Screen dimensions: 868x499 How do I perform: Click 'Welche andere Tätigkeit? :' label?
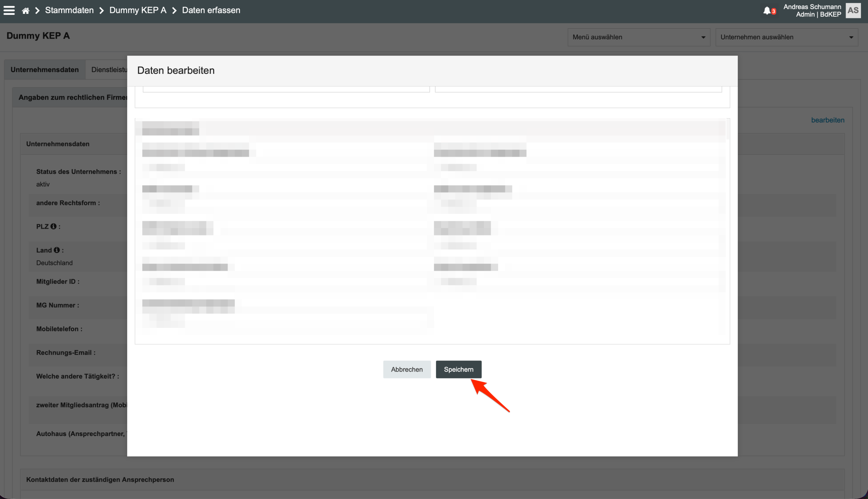click(78, 376)
